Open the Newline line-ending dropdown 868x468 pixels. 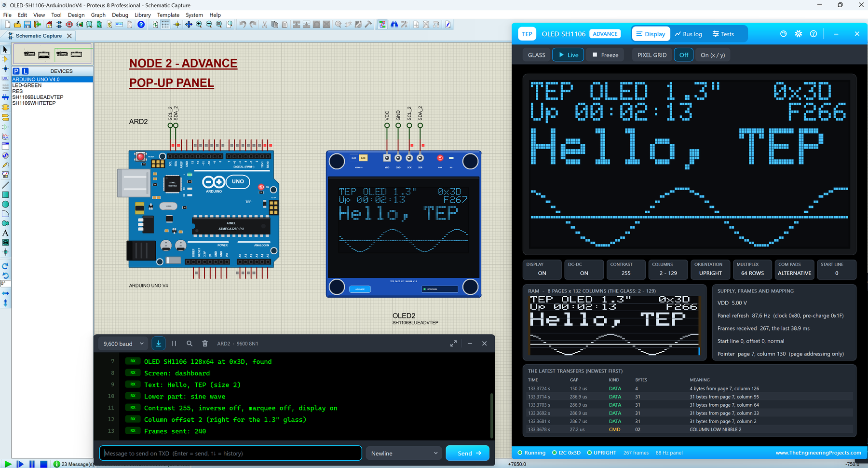[404, 453]
